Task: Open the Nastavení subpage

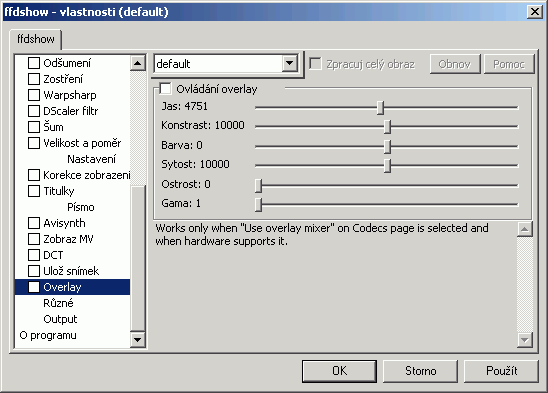Action: pos(91,159)
